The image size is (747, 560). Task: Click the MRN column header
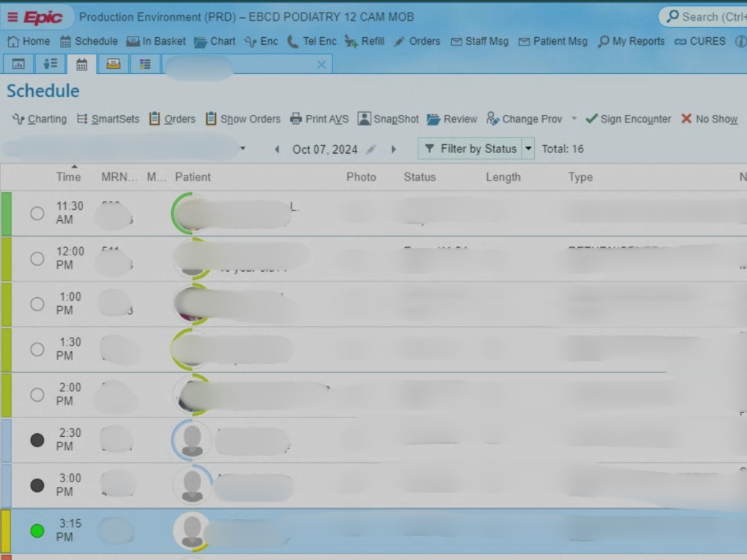coord(119,177)
